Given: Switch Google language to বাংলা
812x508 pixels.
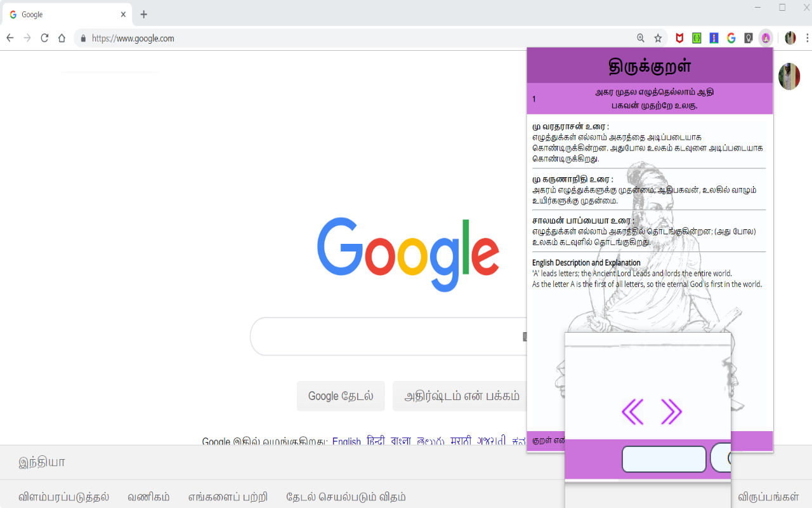Looking at the screenshot, I should click(400, 441).
